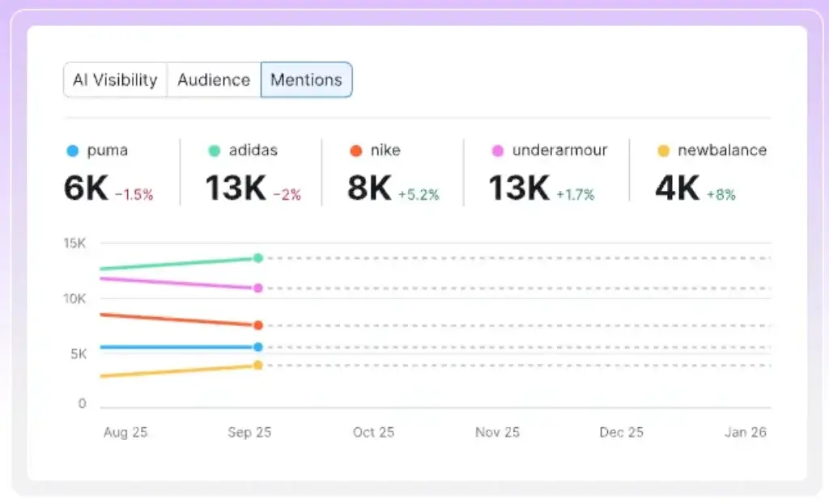Switch to the AI Visibility tab
Viewport: 829px width, 504px height.
coord(115,80)
